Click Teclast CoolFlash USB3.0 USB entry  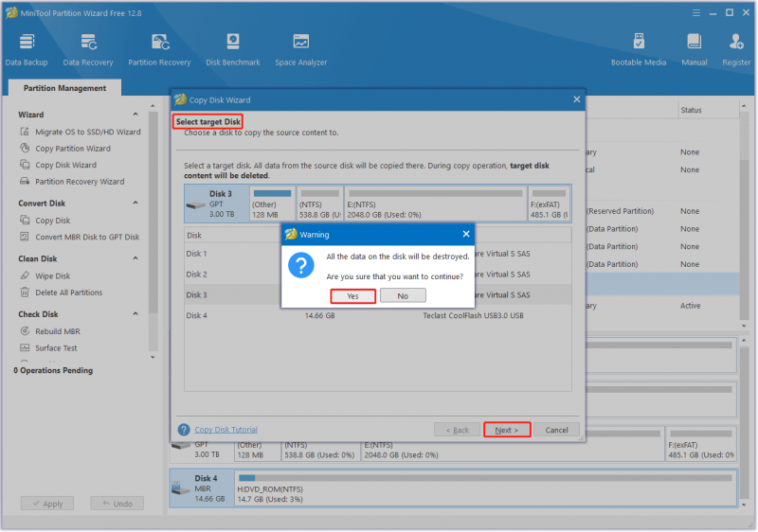click(x=473, y=316)
